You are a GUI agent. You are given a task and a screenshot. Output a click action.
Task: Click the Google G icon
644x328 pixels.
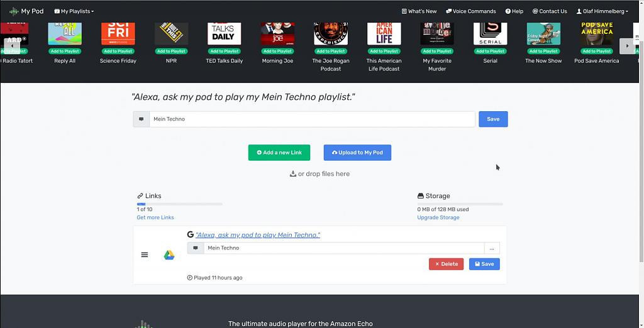pyautogui.click(x=190, y=234)
